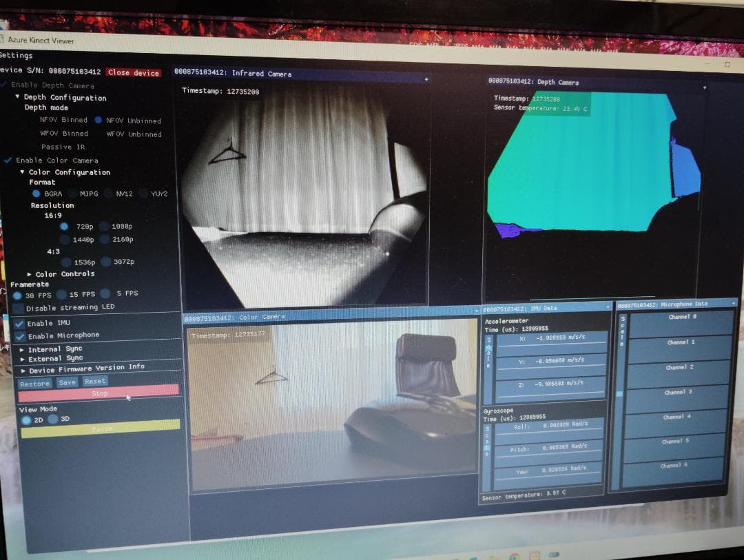Click the plus icon on Depth Camera panel
Image resolution: width=744 pixels, height=560 pixels.
pos(705,87)
